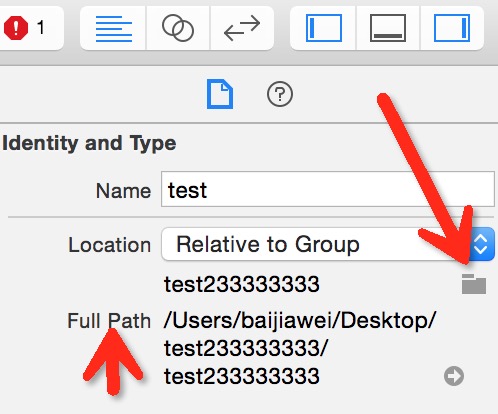The image size is (498, 414).
Task: Show the Assistant editor with overlapping circles
Action: tap(178, 28)
